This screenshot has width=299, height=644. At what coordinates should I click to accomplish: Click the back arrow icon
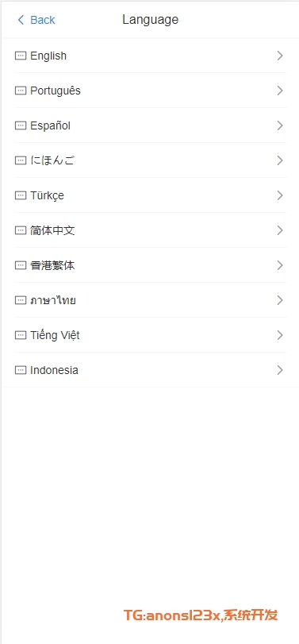pyautogui.click(x=21, y=20)
